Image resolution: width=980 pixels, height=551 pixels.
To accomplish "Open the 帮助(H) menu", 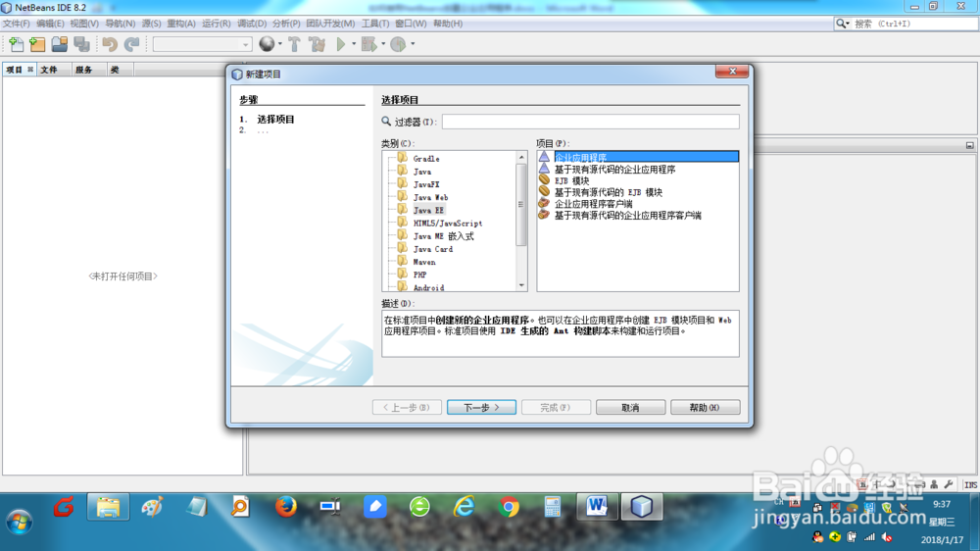I will click(x=448, y=24).
